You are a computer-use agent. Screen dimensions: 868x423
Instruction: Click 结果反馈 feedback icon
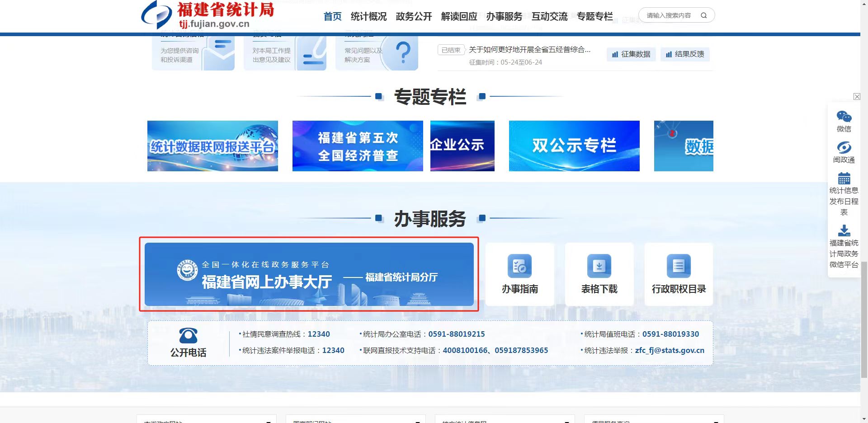(685, 54)
